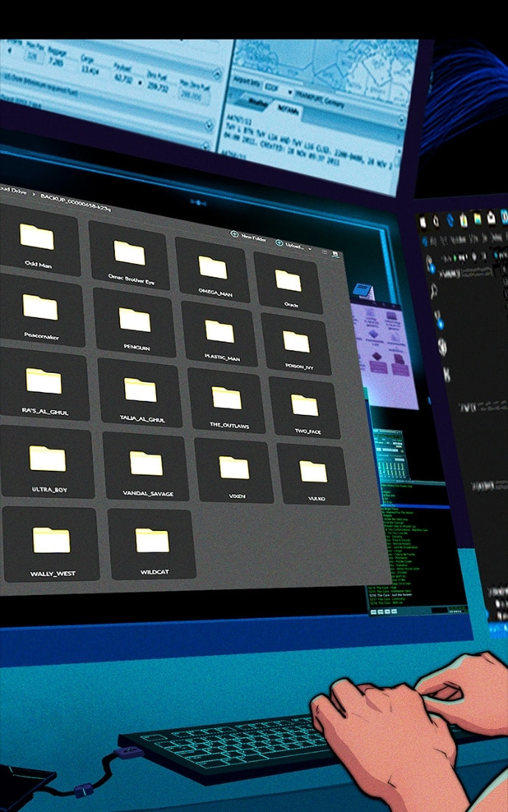Open the TWO_FACE folder
508x812 pixels.
306,407
